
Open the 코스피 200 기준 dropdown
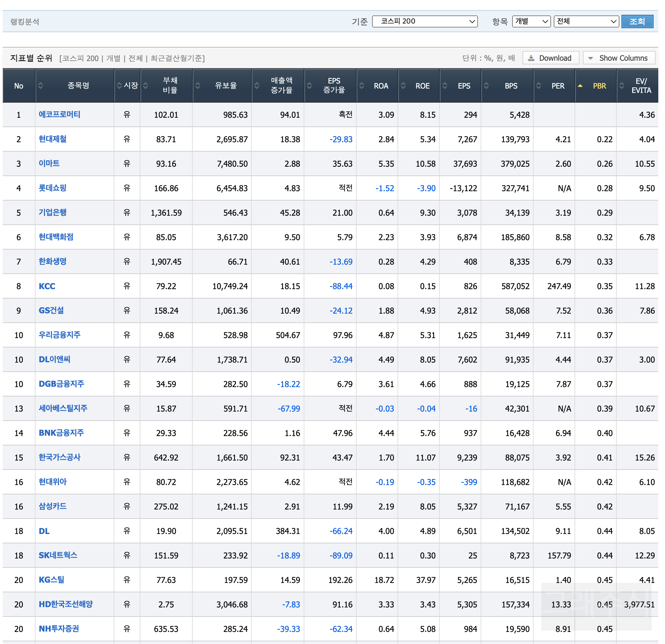[x=424, y=21]
